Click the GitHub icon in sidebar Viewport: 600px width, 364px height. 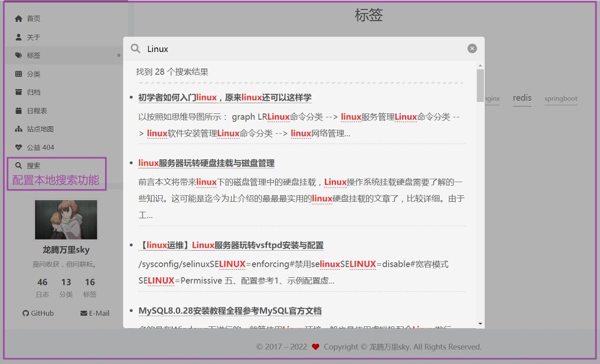coord(25,313)
